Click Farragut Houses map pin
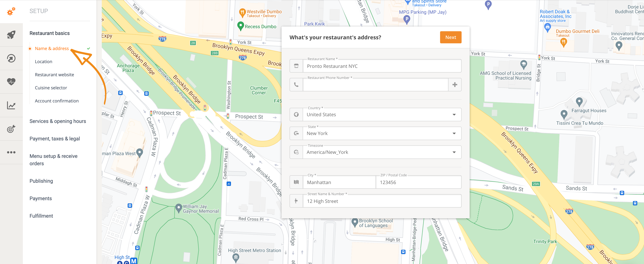The image size is (644, 264). click(x=579, y=102)
